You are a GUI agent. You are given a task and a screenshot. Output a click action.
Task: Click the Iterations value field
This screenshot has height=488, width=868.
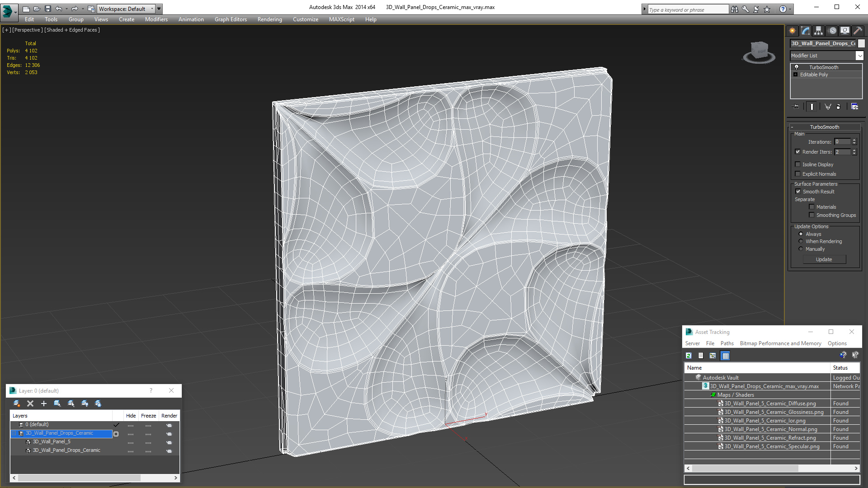point(842,142)
